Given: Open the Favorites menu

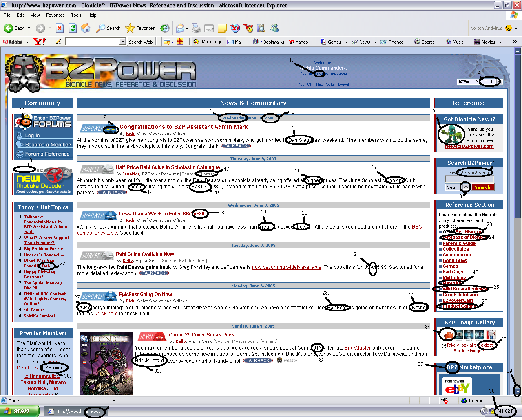Looking at the screenshot, I should coord(55,15).
